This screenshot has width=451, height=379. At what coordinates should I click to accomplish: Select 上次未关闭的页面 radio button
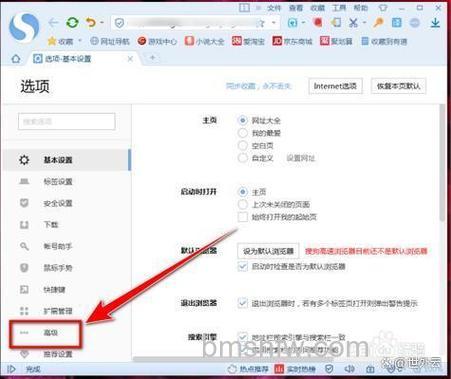click(243, 204)
